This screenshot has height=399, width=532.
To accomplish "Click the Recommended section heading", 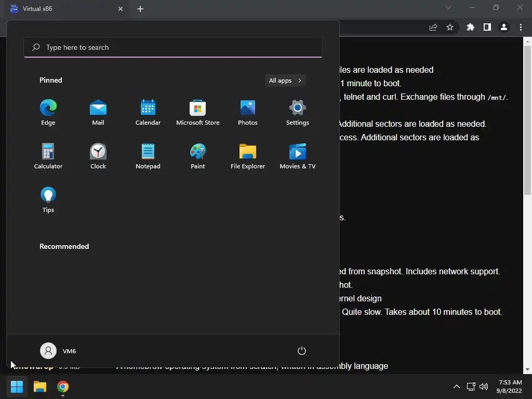I will [64, 246].
